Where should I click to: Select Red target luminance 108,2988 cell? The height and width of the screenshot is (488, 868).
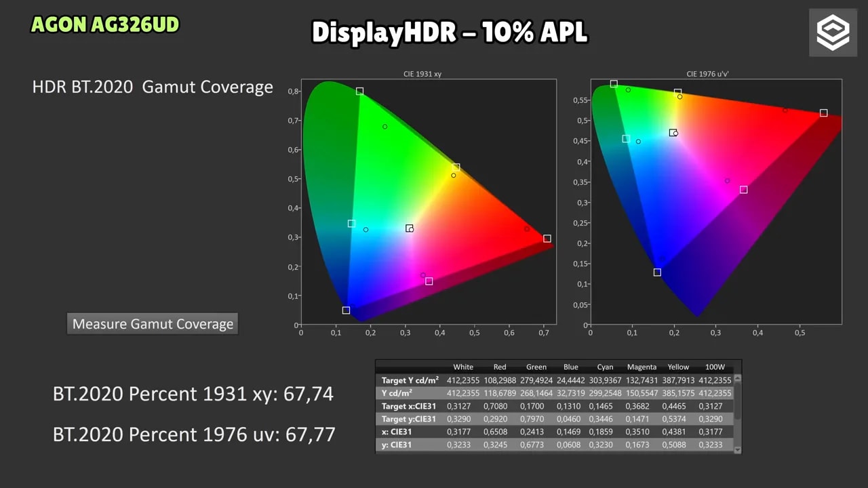500,380
